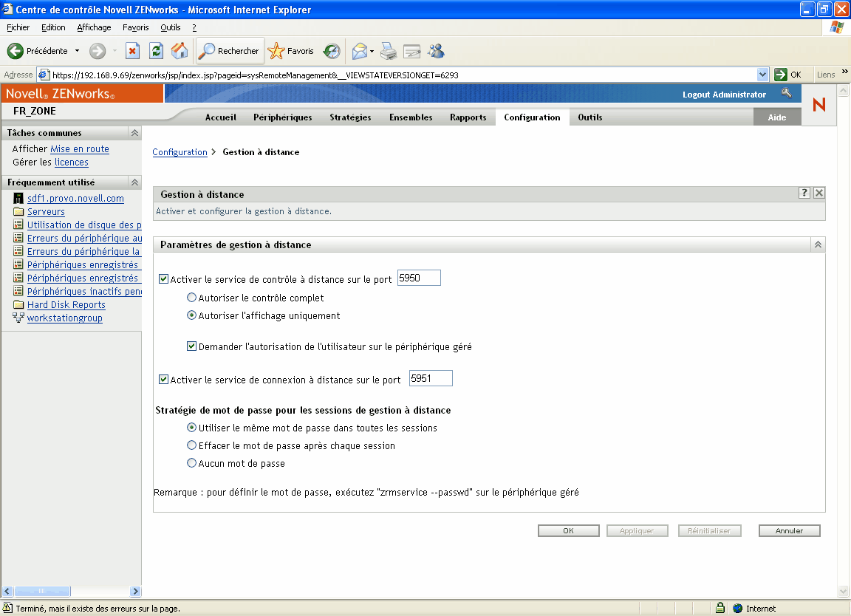The image size is (851, 616).
Task: Open Favoris with the star icon
Action: click(276, 51)
